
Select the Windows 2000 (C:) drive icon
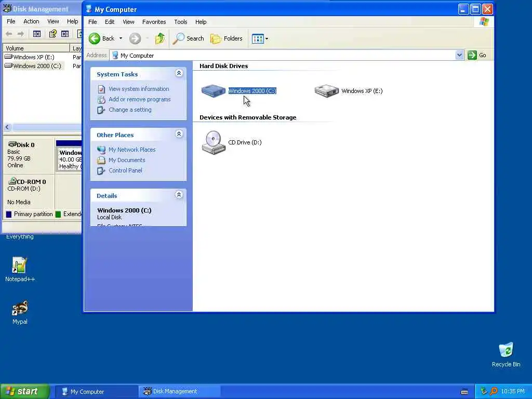214,90
